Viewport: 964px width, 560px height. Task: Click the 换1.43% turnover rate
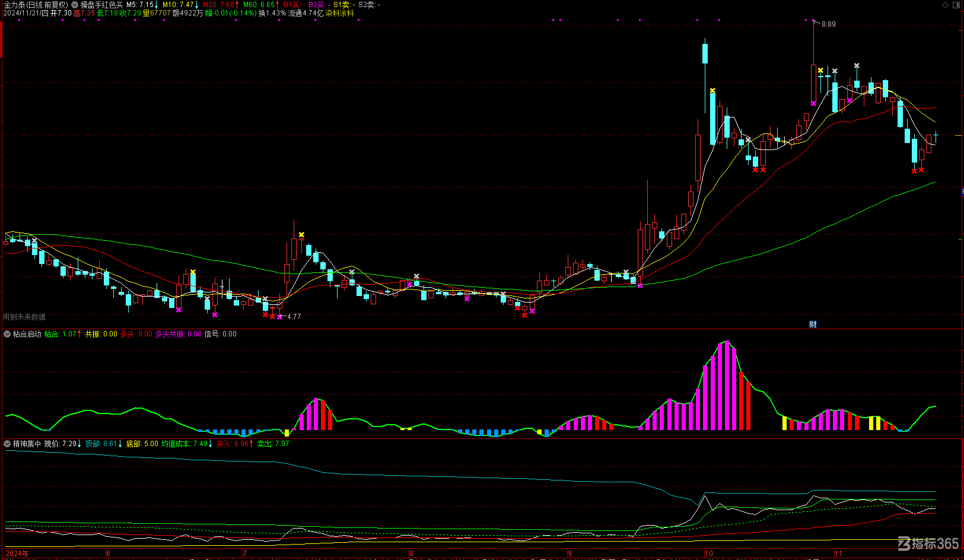pos(272,13)
